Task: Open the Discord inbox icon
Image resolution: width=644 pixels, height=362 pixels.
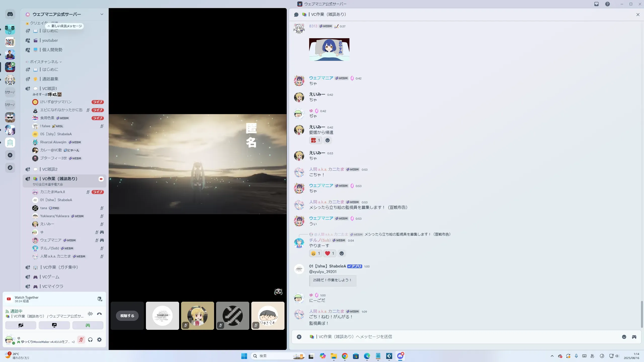Action: point(596,4)
